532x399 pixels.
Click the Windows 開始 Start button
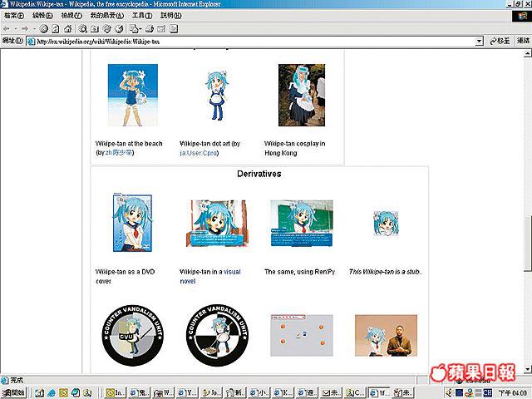(14, 392)
